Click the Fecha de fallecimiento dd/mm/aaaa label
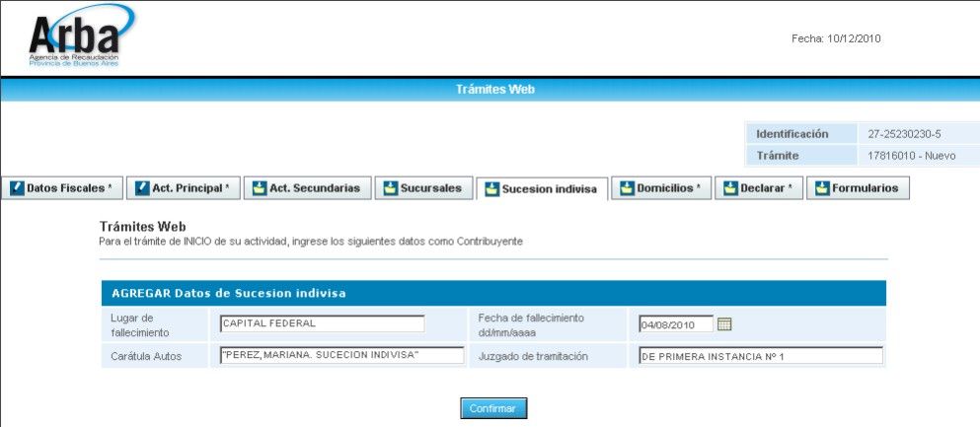Image resolution: width=980 pixels, height=427 pixels. coord(531,324)
